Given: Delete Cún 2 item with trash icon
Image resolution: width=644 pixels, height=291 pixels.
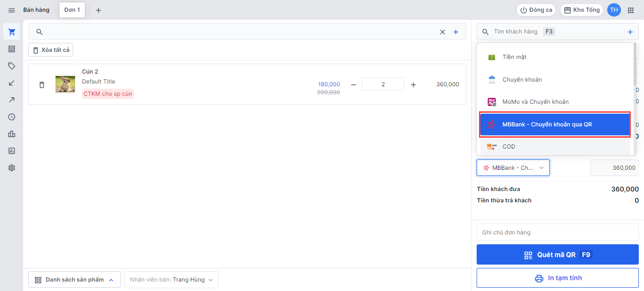Looking at the screenshot, I should pyautogui.click(x=42, y=85).
